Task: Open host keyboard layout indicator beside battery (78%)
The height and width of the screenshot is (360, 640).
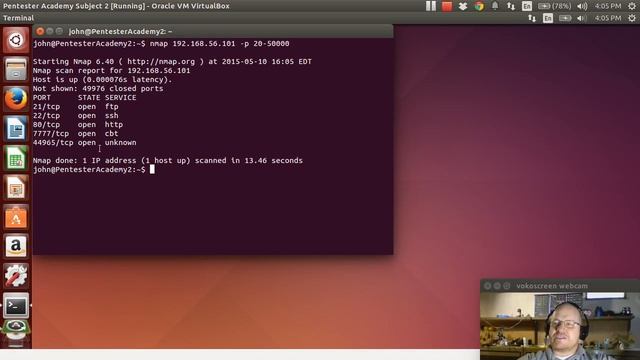Action: click(527, 6)
